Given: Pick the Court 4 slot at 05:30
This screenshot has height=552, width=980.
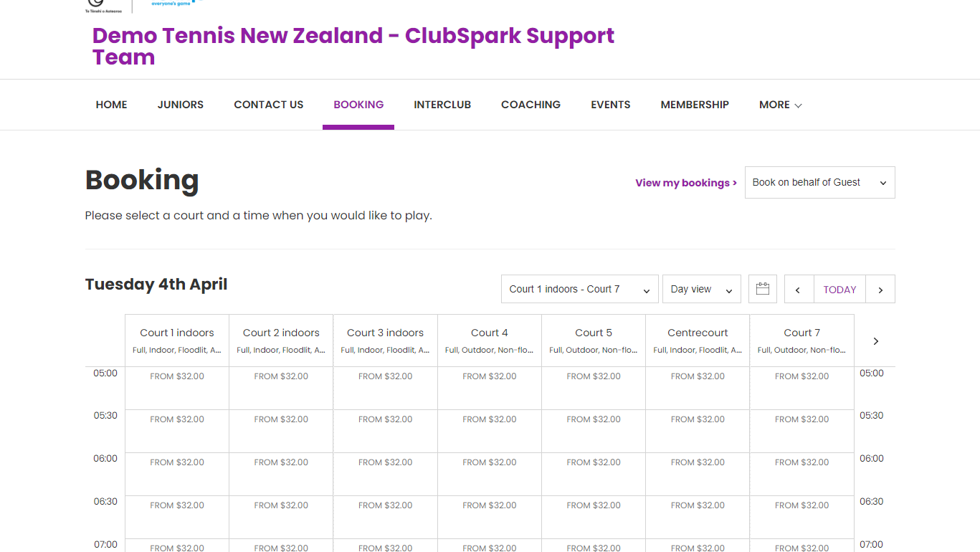Looking at the screenshot, I should pyautogui.click(x=490, y=431).
